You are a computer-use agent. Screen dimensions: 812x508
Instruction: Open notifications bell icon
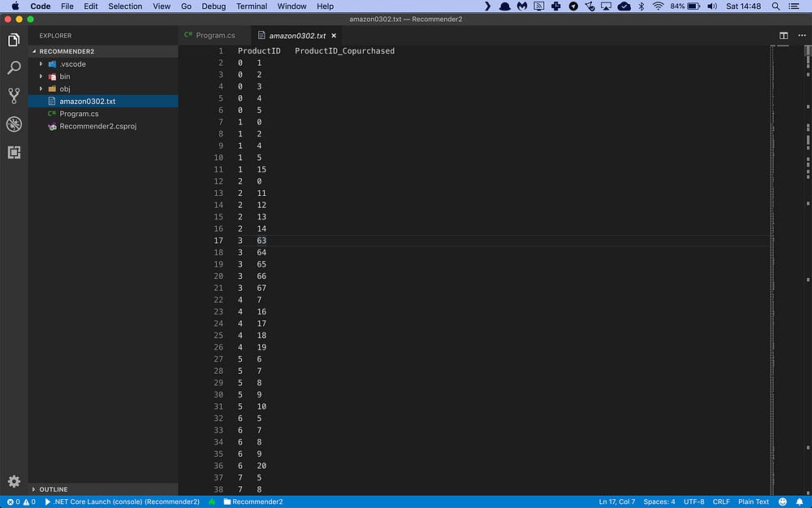[x=800, y=501]
